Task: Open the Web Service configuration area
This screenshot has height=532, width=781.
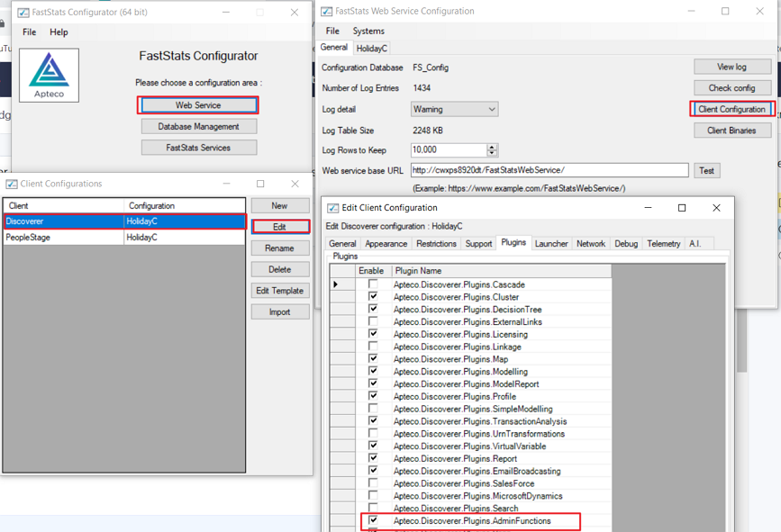Action: (198, 105)
